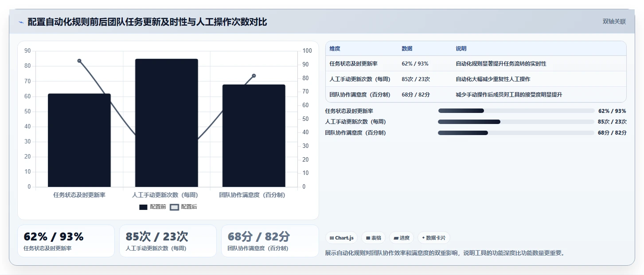Click table cell 68分 / 82分
The image size is (644, 275).
point(416,95)
